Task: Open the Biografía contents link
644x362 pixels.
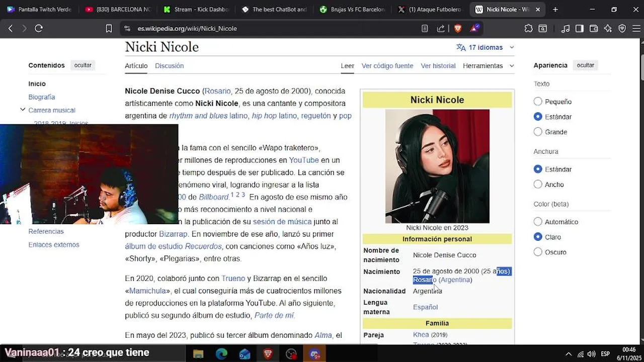Action: point(42,97)
